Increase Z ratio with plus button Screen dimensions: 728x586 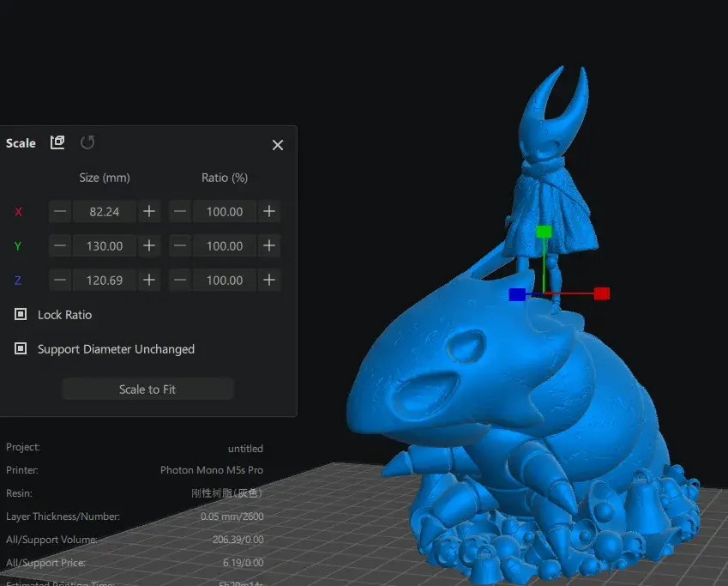[269, 281]
